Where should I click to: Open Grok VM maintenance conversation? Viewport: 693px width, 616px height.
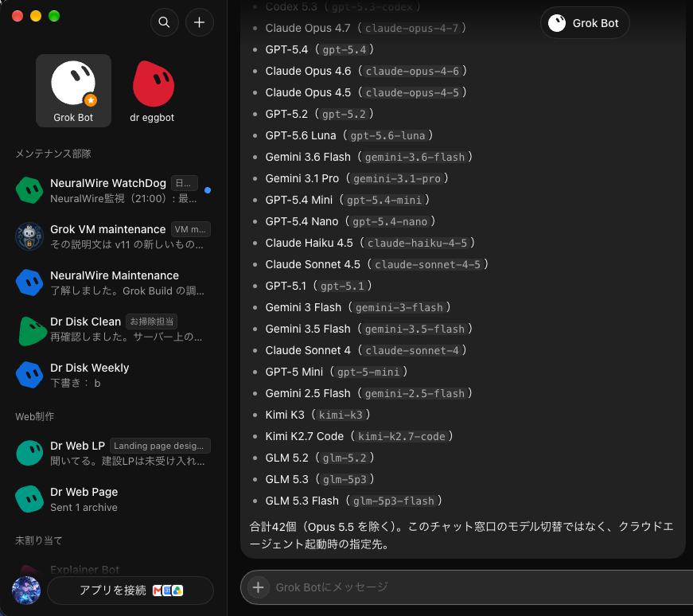(x=114, y=236)
